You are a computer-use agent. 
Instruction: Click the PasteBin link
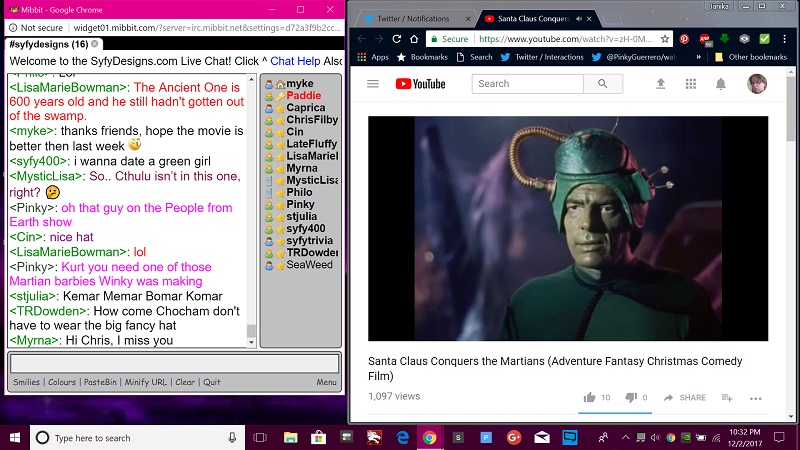100,382
